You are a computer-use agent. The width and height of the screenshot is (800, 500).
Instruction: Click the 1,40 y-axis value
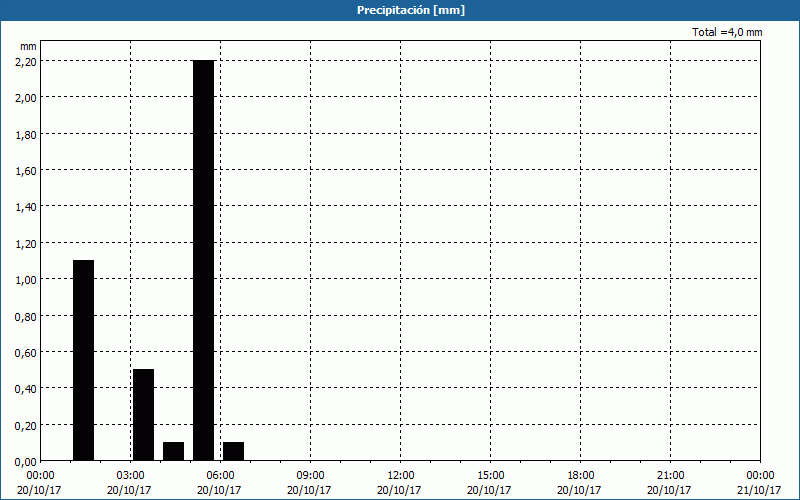click(26, 207)
